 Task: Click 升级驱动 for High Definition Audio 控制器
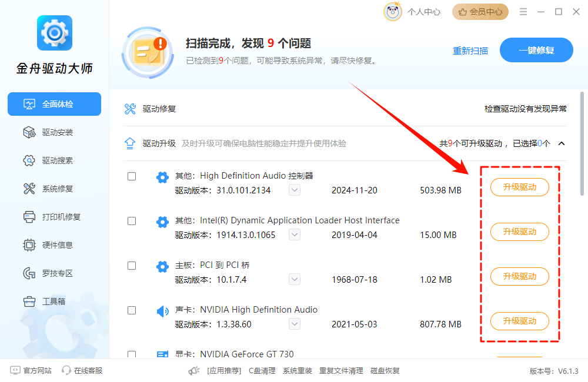tap(520, 187)
